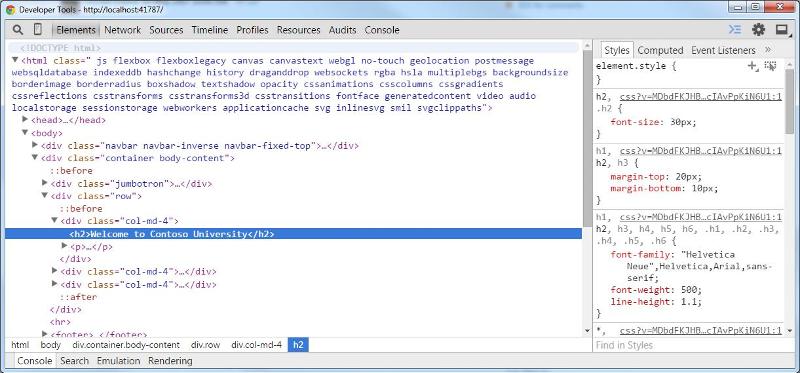This screenshot has width=800, height=373.
Task: Select the Console drawer tab
Action: 35,361
